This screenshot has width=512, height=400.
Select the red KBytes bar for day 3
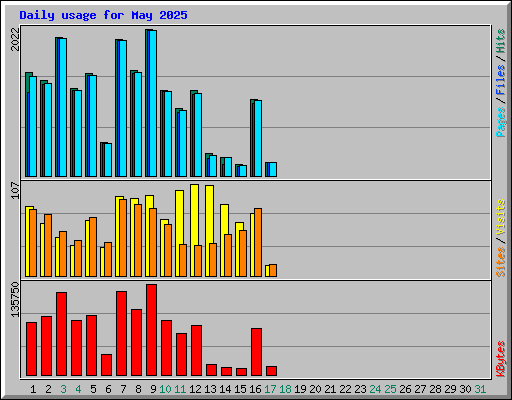coord(61,334)
